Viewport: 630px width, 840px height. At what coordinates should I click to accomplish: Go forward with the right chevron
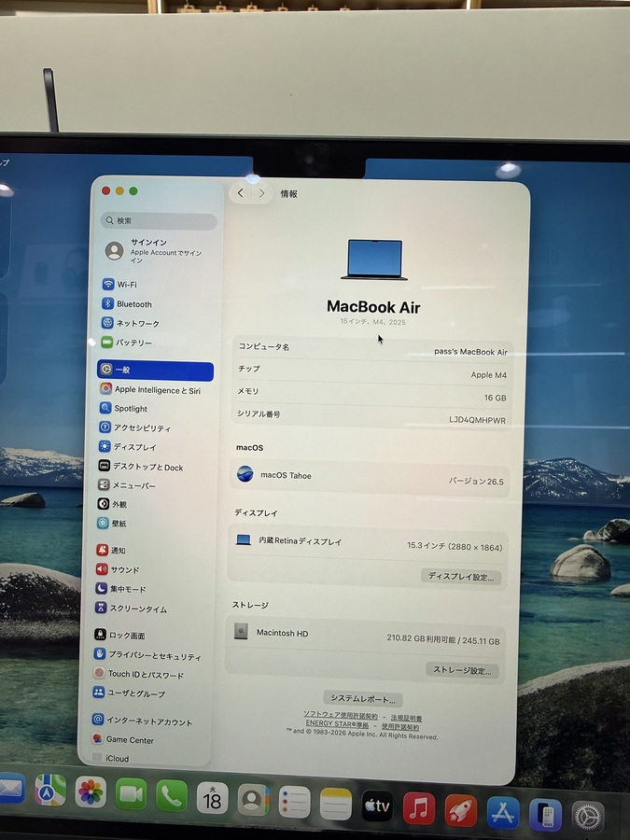tap(261, 193)
